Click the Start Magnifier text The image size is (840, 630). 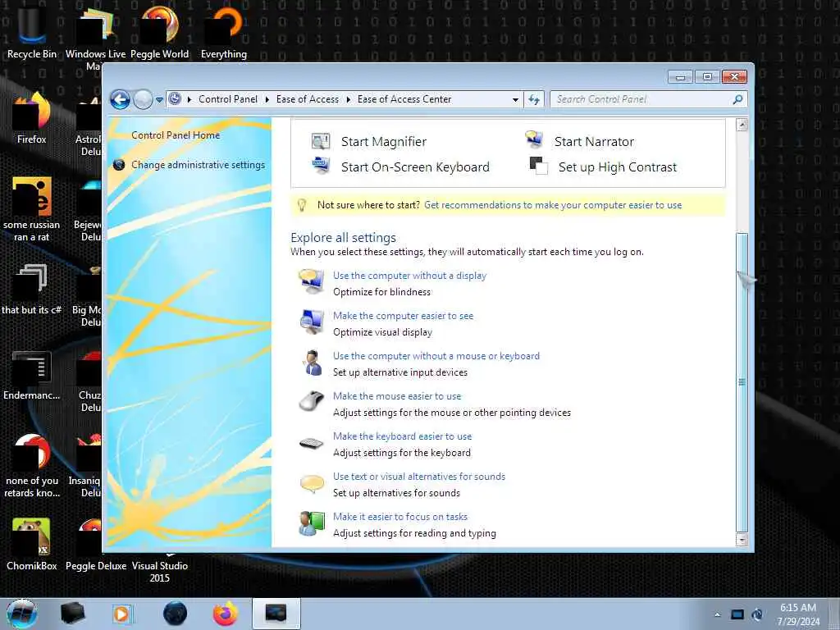(x=384, y=142)
